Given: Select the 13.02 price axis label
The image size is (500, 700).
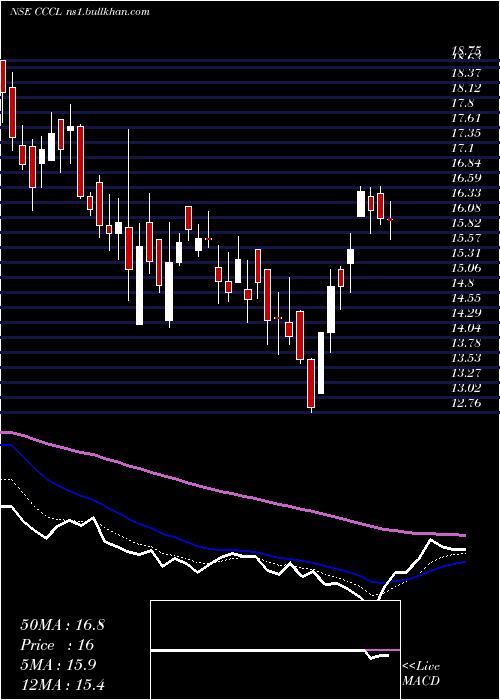Looking at the screenshot, I should pyautogui.click(x=467, y=388).
